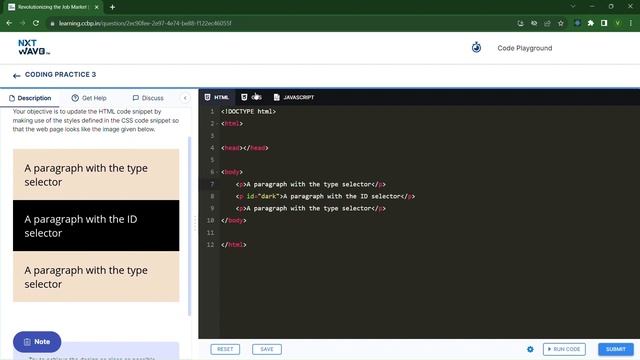This screenshot has height=360, width=640.
Task: Collapse the description panel chevron
Action: pos(185,98)
